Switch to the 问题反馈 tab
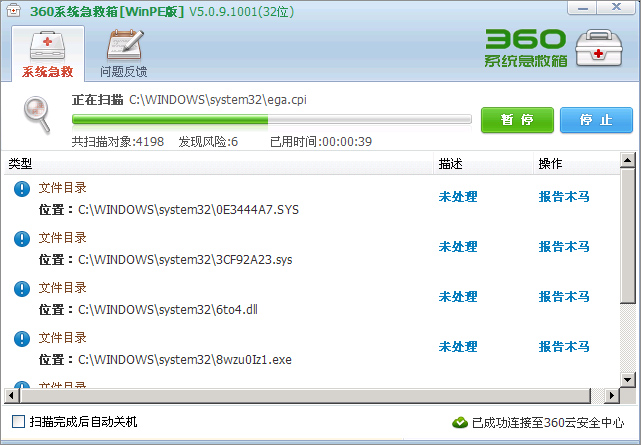641x445 pixels. pos(124,53)
